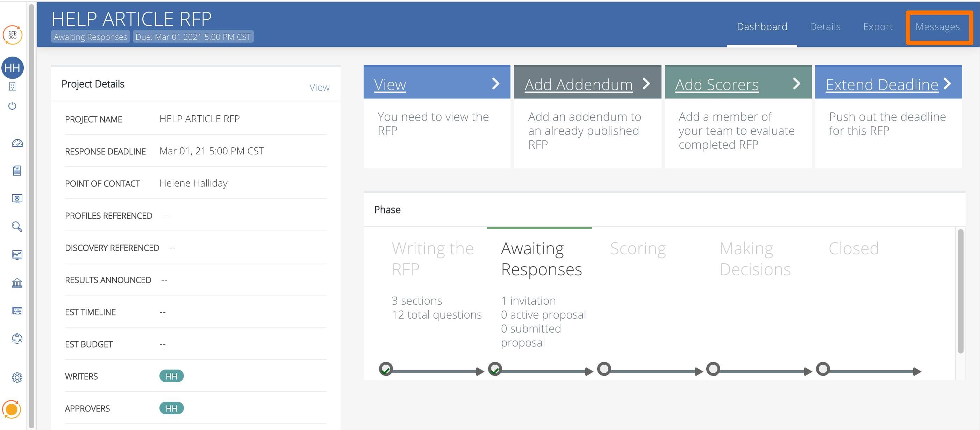Open the search magnifier sidebar icon
The image size is (980, 430).
[17, 227]
